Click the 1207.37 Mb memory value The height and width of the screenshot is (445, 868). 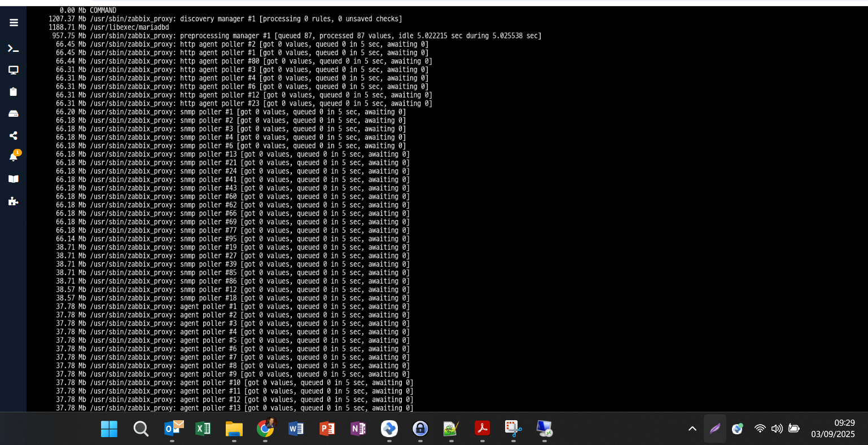67,19
